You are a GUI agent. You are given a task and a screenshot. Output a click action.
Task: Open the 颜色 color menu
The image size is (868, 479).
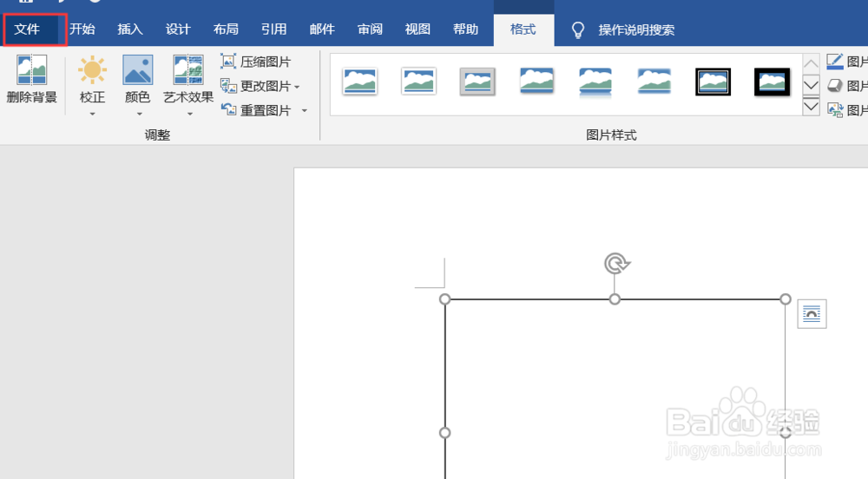coord(137,85)
